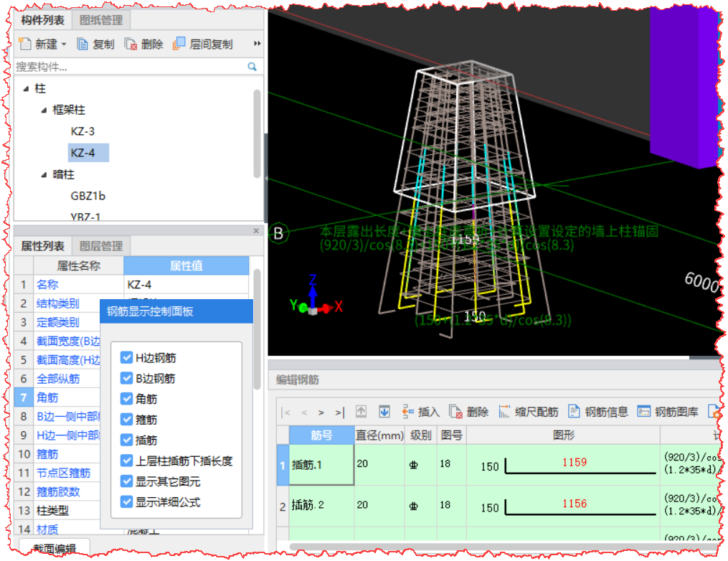Click the 箍筋肢数 property link
Image resolution: width=728 pixels, height=561 pixels.
point(58,492)
